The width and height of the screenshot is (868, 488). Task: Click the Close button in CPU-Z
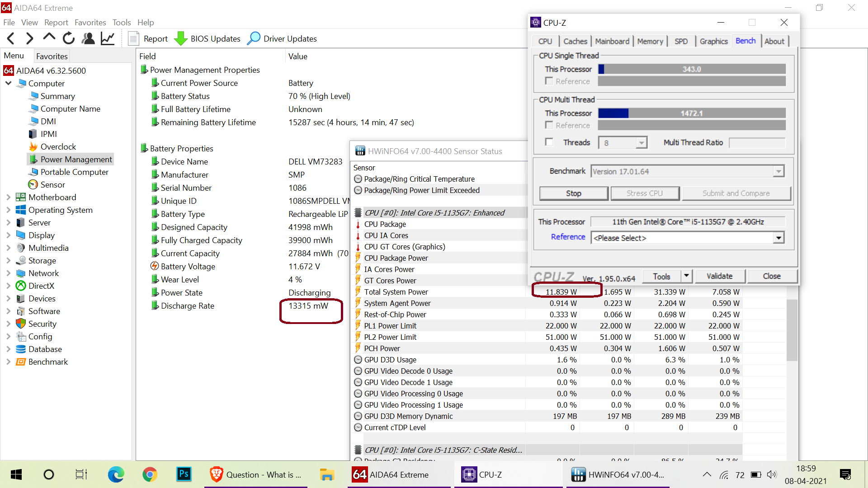pyautogui.click(x=772, y=276)
